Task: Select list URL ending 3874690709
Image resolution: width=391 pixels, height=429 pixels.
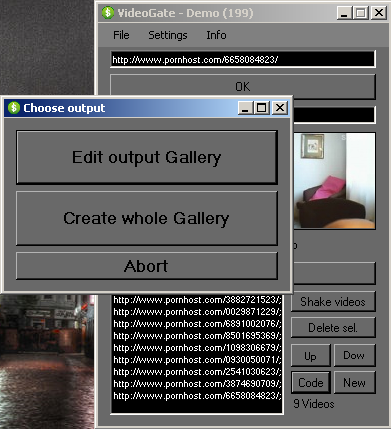Action: tap(197, 384)
